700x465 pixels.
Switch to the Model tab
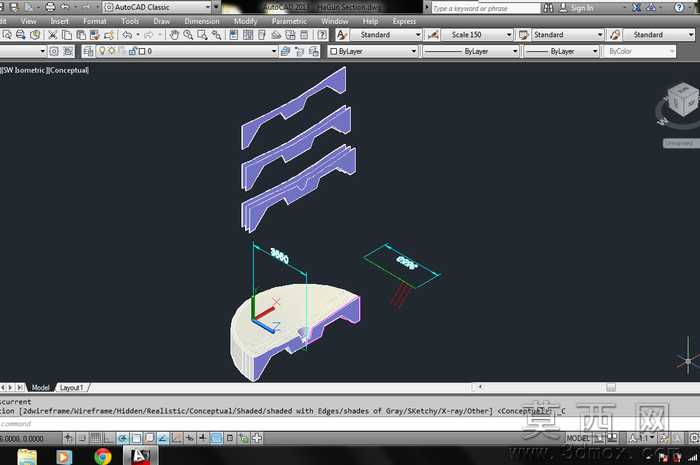tap(41, 387)
